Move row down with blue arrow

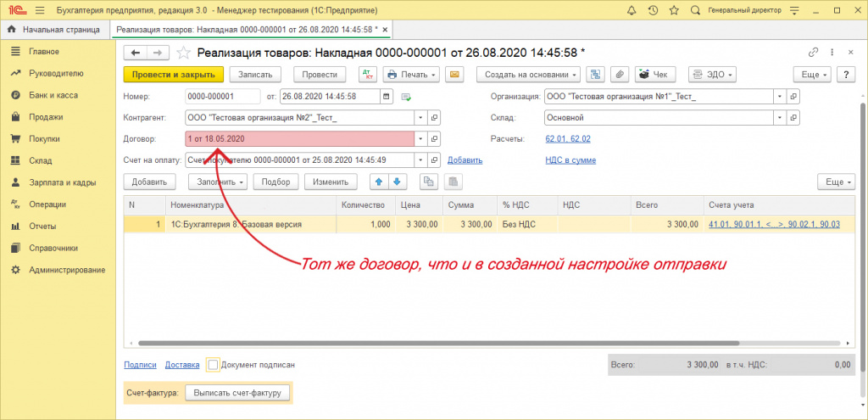398,182
